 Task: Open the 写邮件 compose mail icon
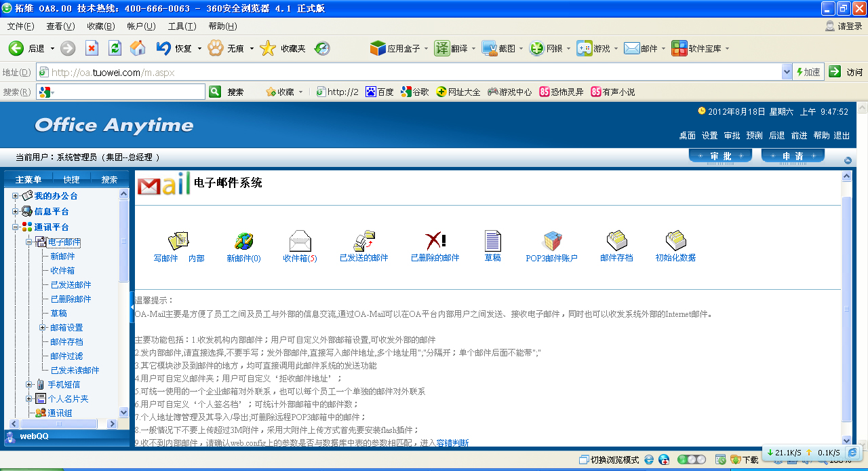178,242
